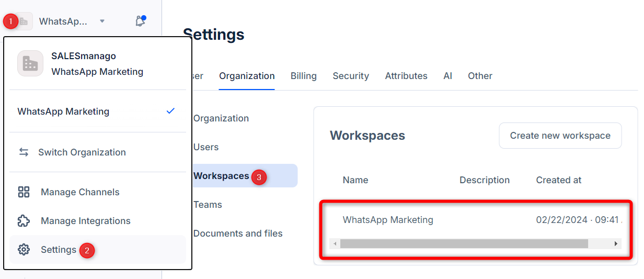The image size is (644, 279).
Task: Open the notifications bell icon
Action: pos(140,21)
